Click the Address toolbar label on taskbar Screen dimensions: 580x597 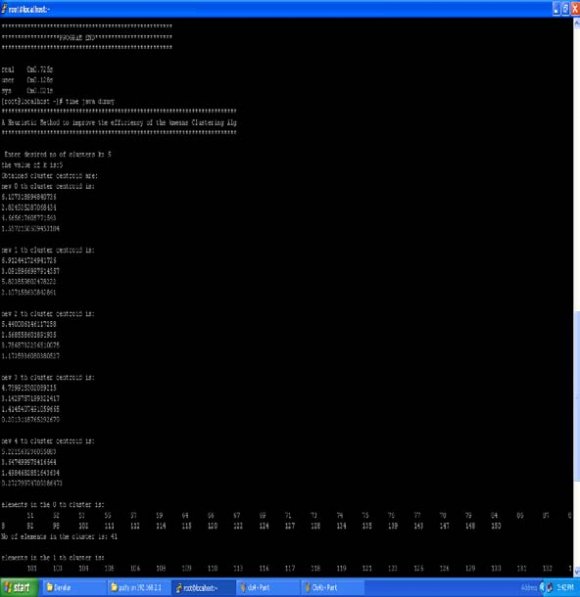click(x=528, y=588)
